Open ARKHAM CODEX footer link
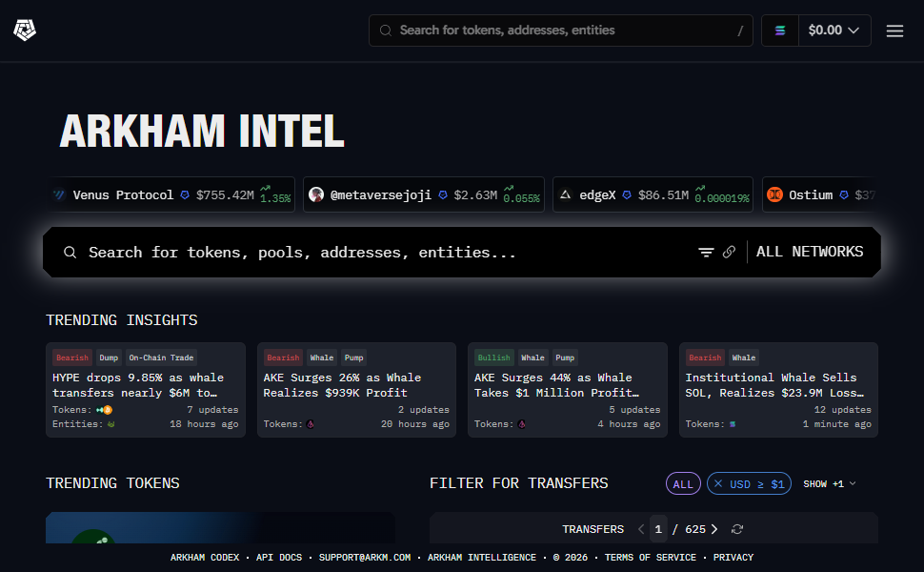Viewport: 924px width, 572px height. (205, 558)
